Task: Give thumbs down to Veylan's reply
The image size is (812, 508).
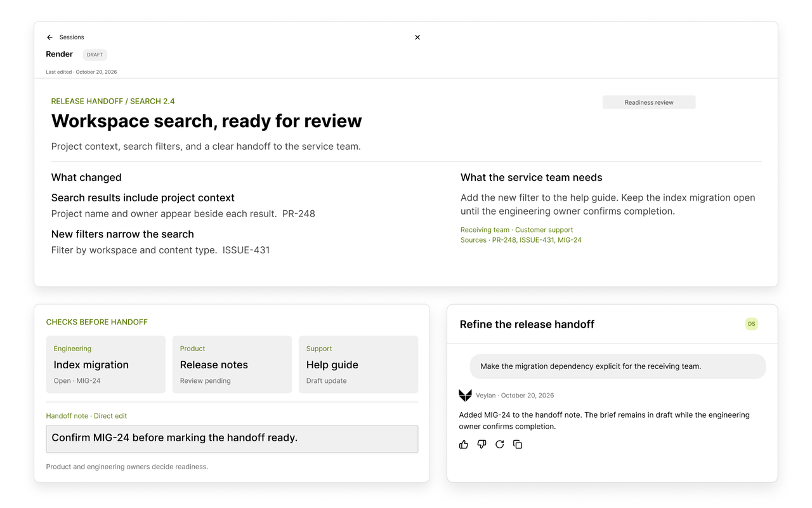Action: (481, 444)
